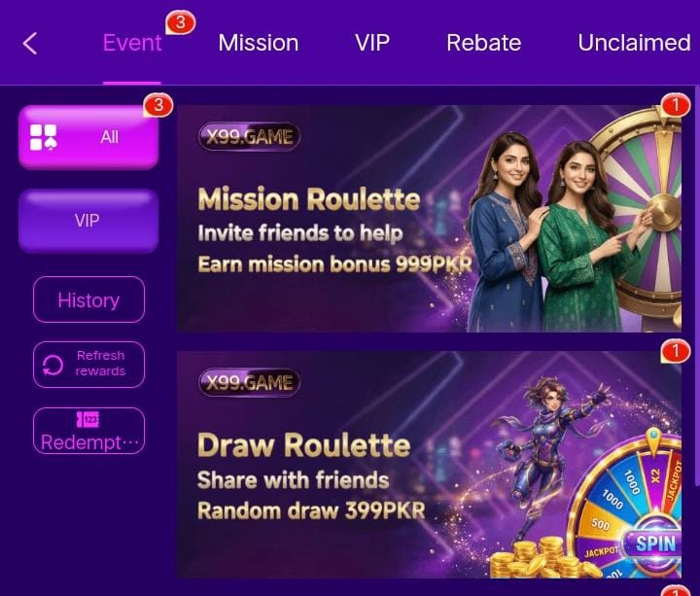Choose the VIP category in sidebar

(88, 221)
